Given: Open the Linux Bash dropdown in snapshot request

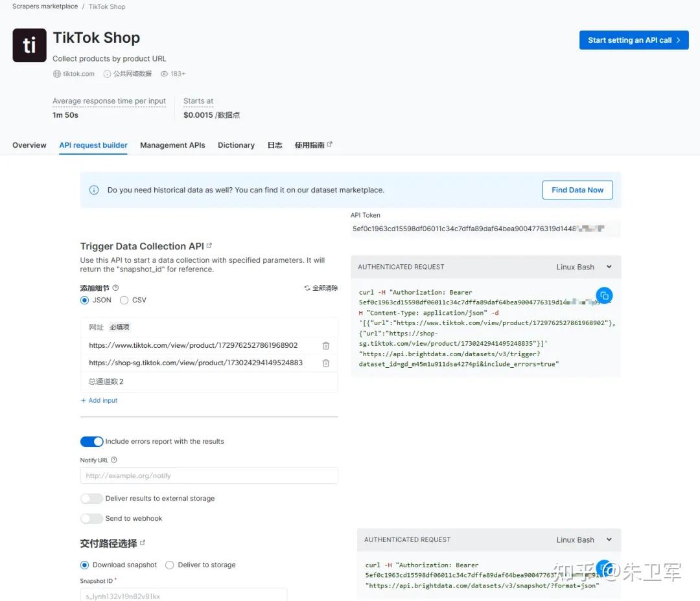Looking at the screenshot, I should point(583,540).
